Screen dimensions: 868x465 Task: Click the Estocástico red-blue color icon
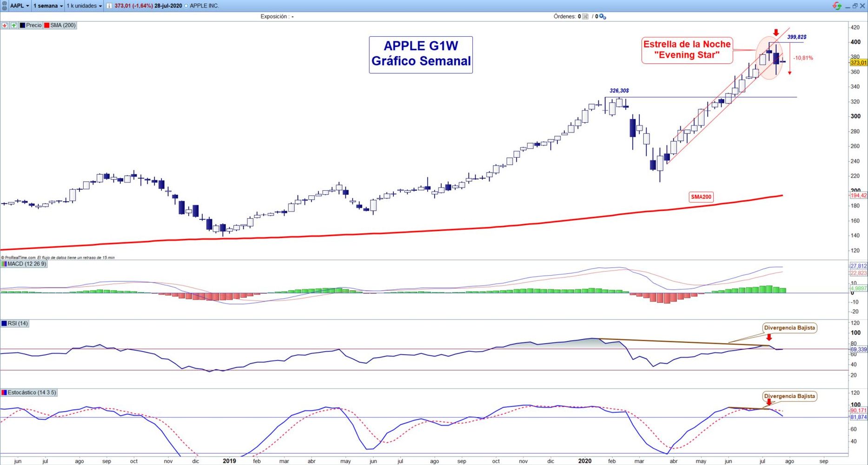click(x=4, y=392)
